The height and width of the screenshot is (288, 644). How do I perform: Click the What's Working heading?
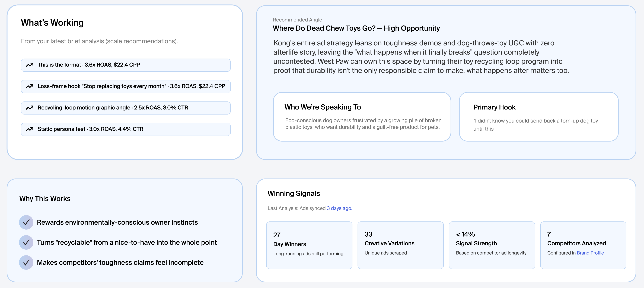(x=52, y=23)
